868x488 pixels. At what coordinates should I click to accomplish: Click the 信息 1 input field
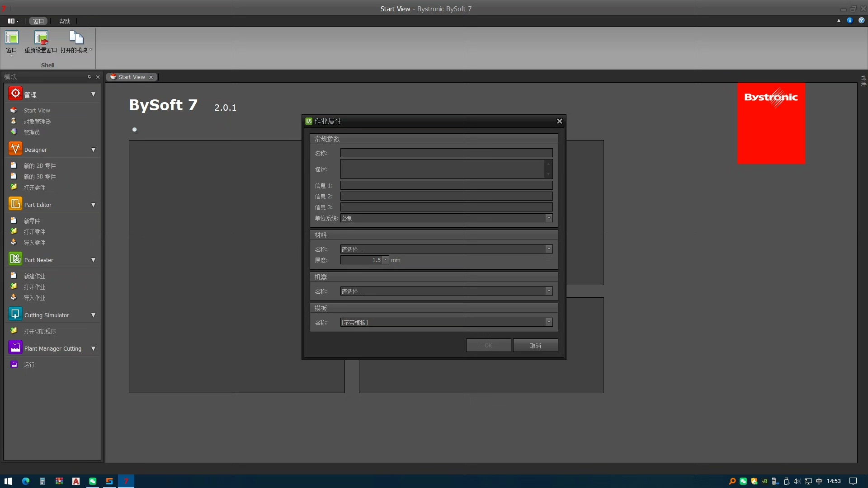click(x=446, y=185)
